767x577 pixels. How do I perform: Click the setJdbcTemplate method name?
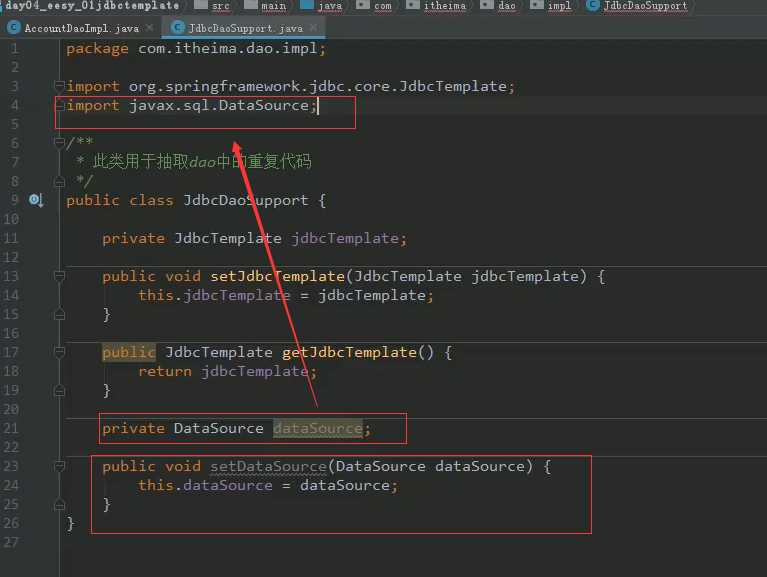[x=277, y=276]
